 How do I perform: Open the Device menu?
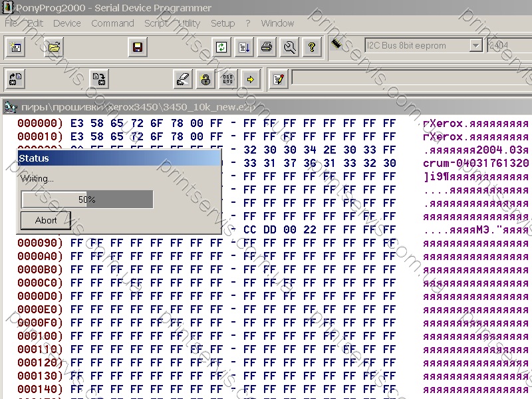click(x=67, y=23)
